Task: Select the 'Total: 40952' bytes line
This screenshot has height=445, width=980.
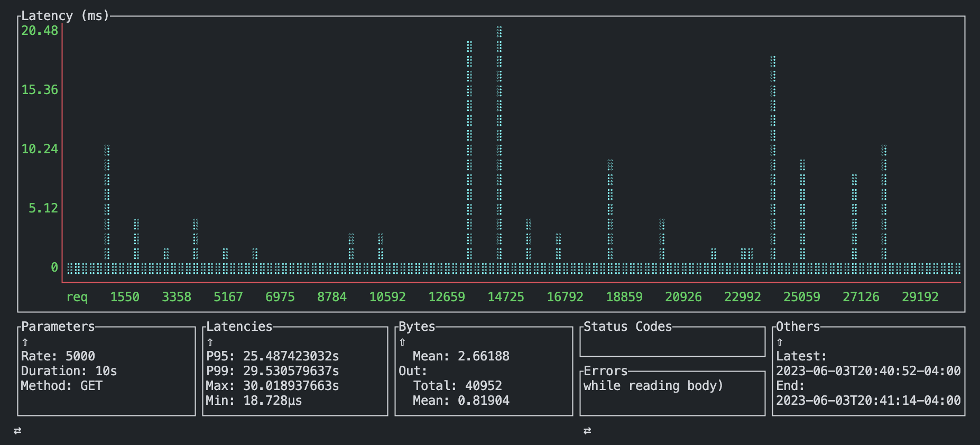Action: coord(457,386)
